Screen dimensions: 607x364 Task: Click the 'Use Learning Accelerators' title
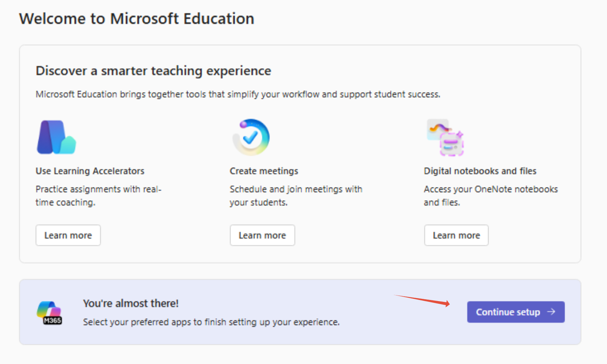click(90, 171)
